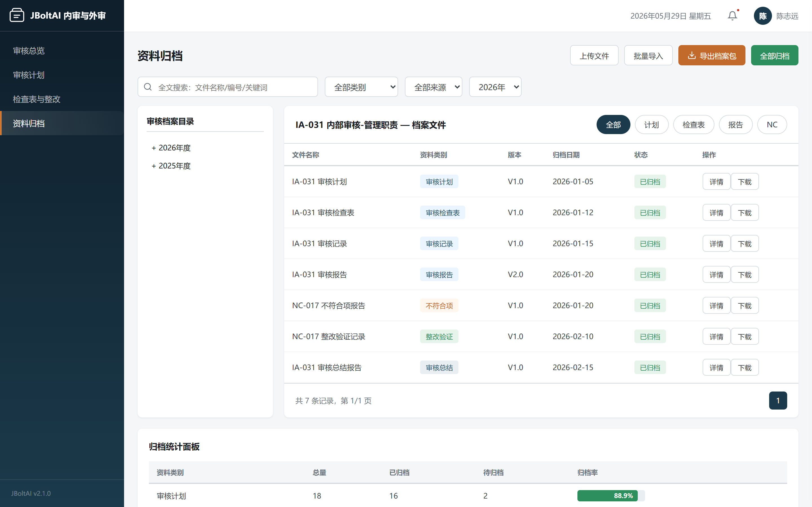Viewport: 812px width, 507px height.
Task: Focus the full-text search input field
Action: coord(228,87)
